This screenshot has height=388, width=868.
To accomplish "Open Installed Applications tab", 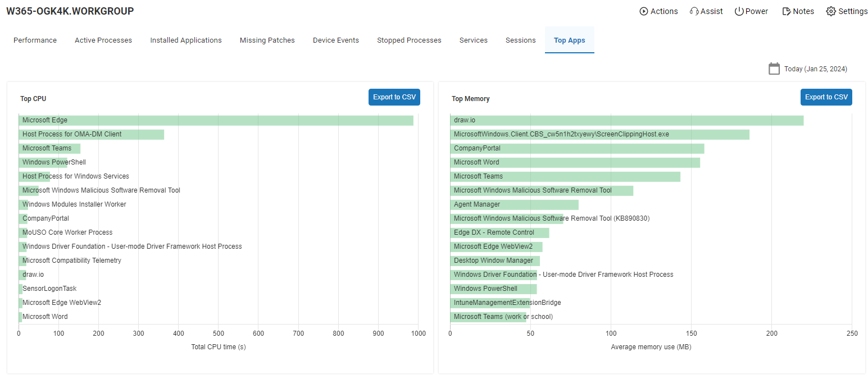I will click(186, 40).
